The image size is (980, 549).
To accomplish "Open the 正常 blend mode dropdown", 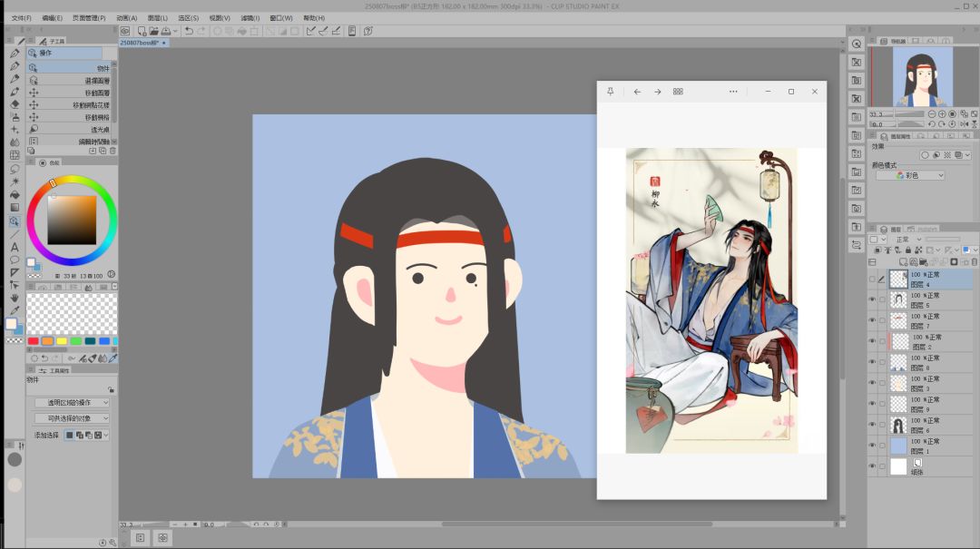I will (908, 240).
